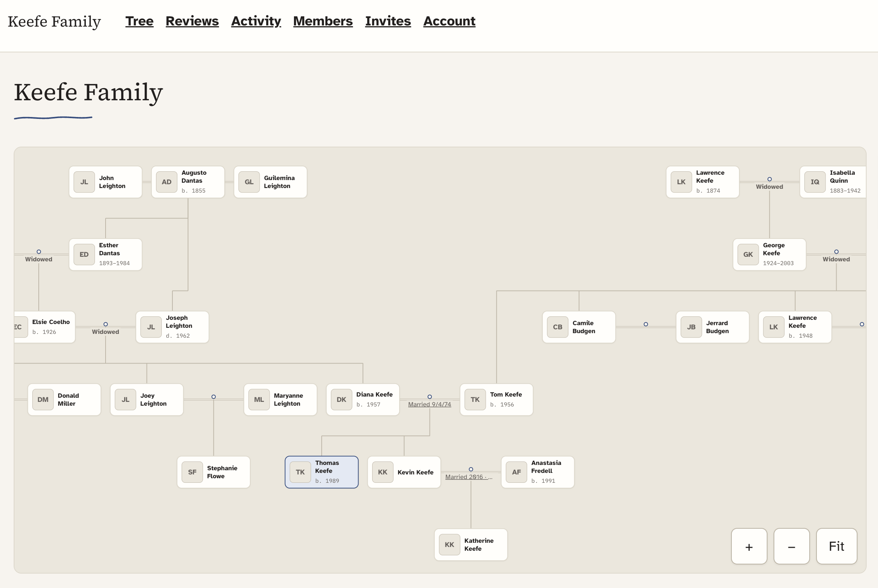
Task: Select the Tom Keefe card
Action: coord(496,400)
